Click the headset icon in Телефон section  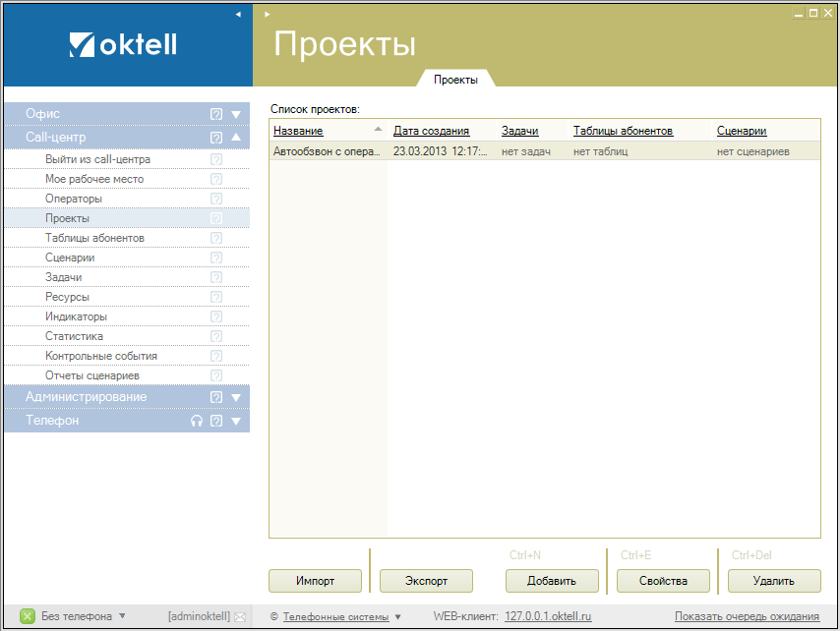point(197,421)
